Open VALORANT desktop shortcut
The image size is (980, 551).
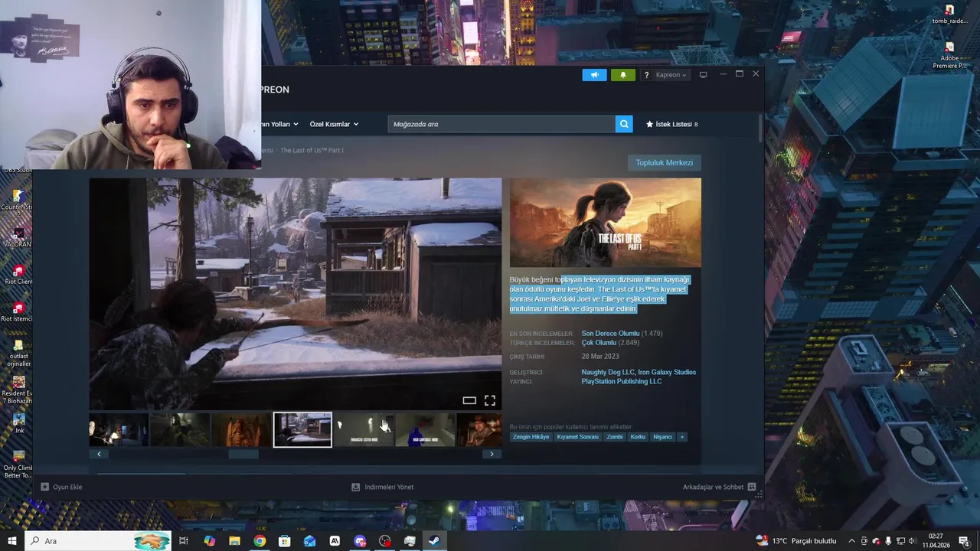point(18,238)
